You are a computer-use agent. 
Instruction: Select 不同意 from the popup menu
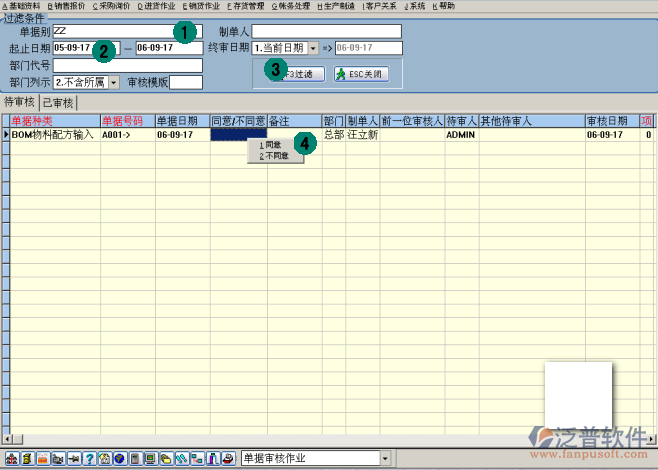(x=274, y=156)
